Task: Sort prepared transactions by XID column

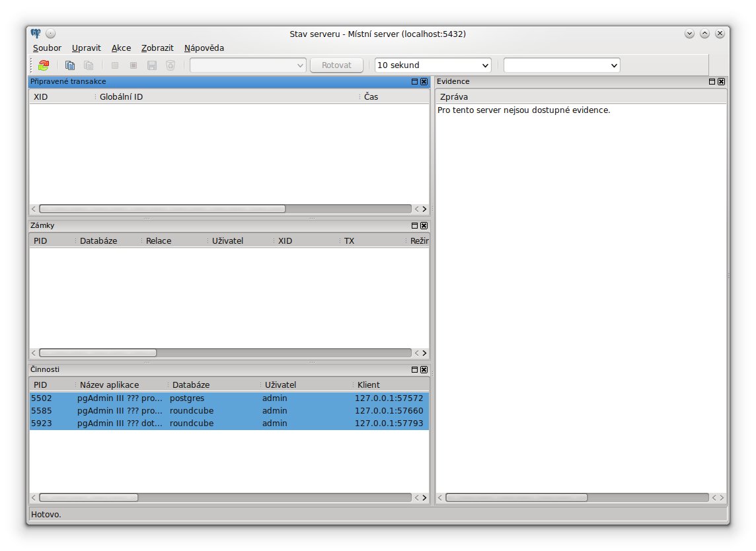Action: (x=62, y=97)
